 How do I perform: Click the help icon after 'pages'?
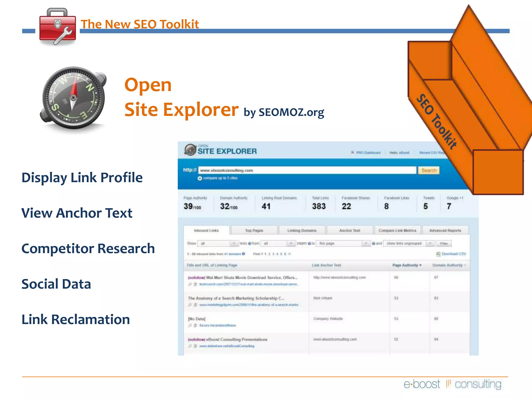click(x=309, y=243)
